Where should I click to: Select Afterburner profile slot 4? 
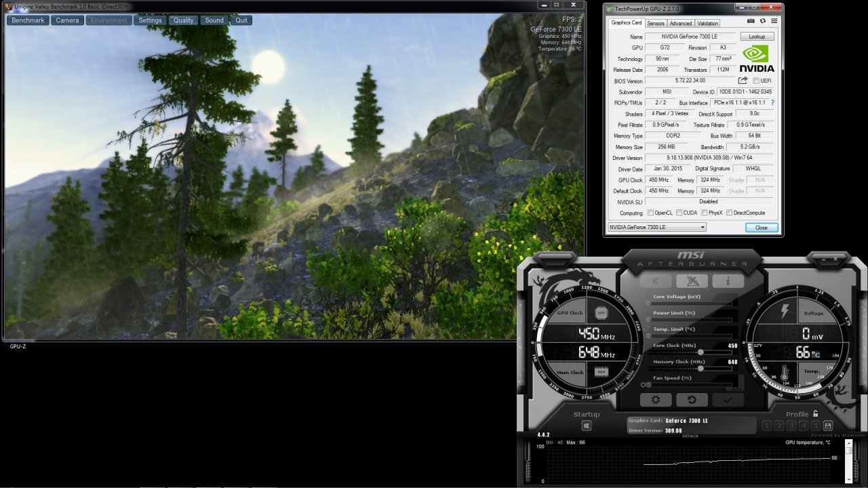(804, 426)
